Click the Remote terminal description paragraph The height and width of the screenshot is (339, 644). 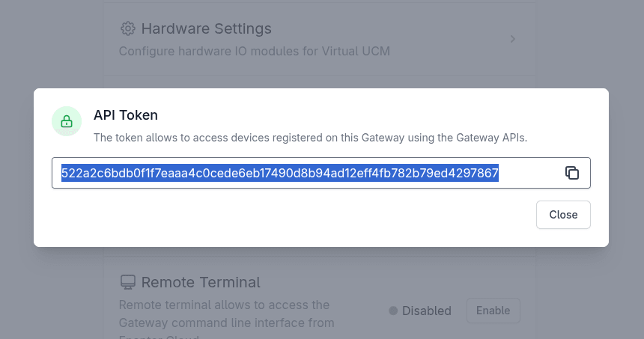[225, 314]
